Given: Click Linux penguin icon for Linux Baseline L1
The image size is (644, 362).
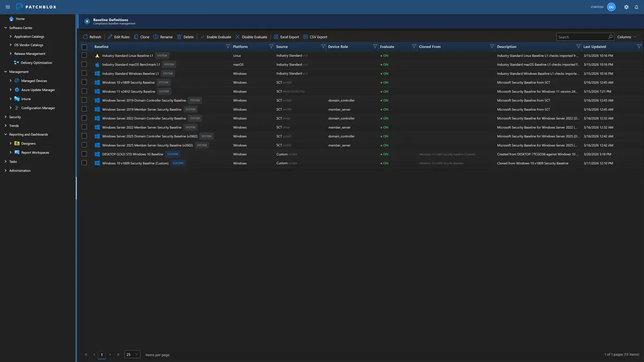Looking at the screenshot, I should pyautogui.click(x=97, y=56).
